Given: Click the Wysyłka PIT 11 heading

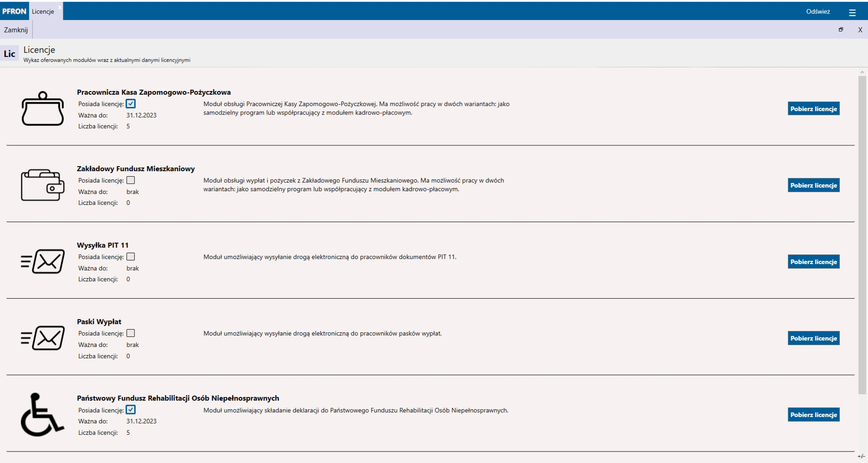Looking at the screenshot, I should pyautogui.click(x=103, y=245).
